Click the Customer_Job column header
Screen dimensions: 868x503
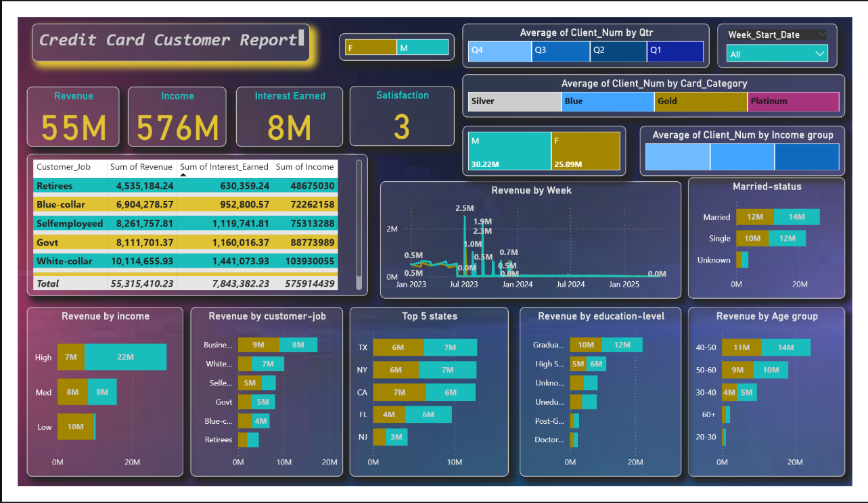coord(64,167)
